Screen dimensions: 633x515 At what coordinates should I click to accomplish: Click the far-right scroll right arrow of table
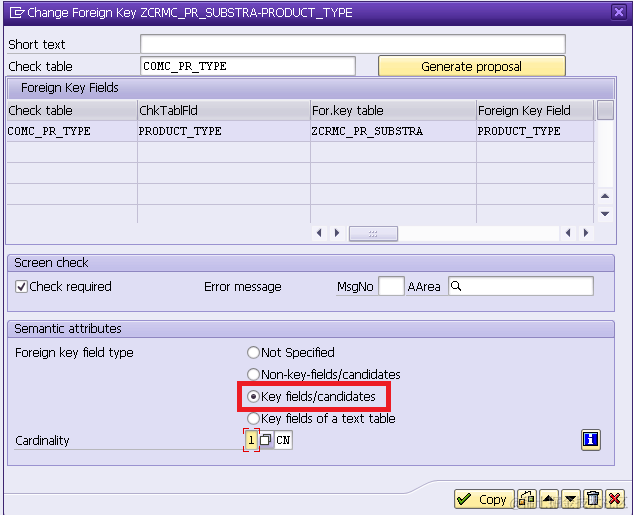(x=586, y=233)
